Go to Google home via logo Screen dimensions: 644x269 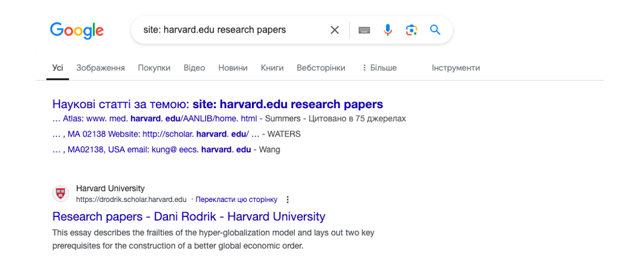[x=77, y=31]
